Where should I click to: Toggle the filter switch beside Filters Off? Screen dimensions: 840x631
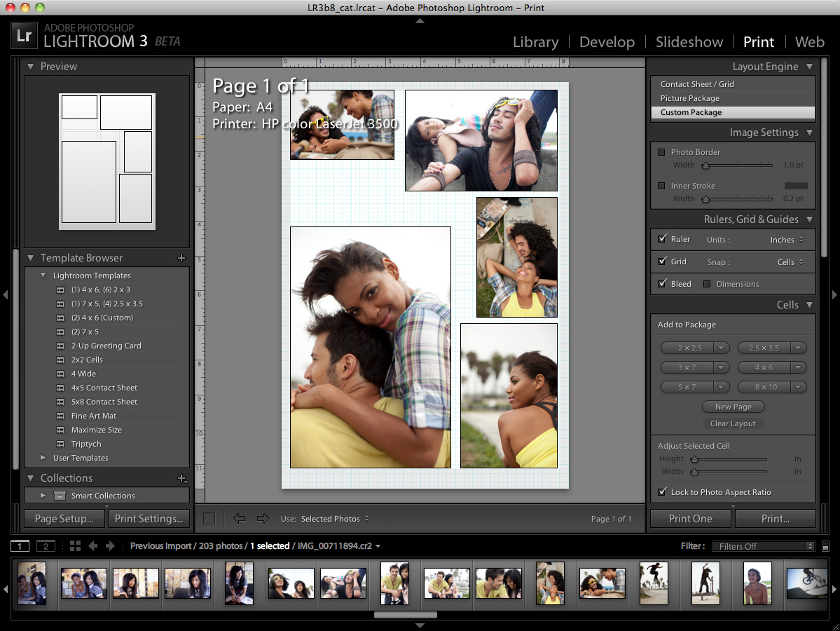[825, 546]
